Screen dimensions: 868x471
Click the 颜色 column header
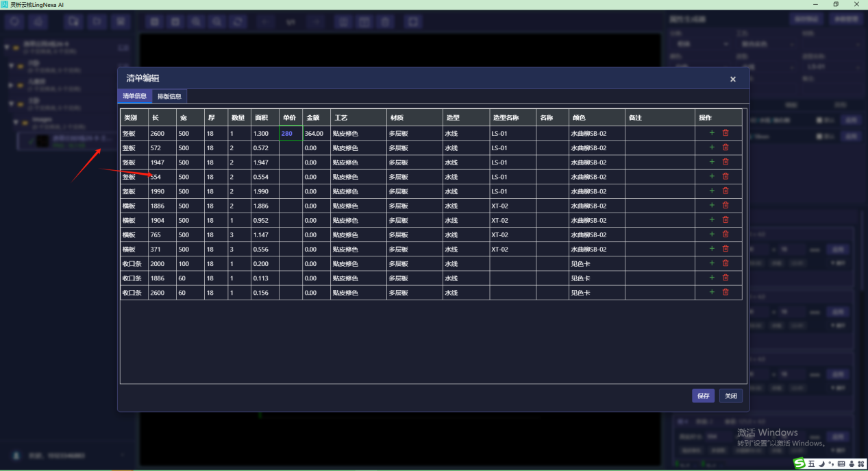coord(597,117)
